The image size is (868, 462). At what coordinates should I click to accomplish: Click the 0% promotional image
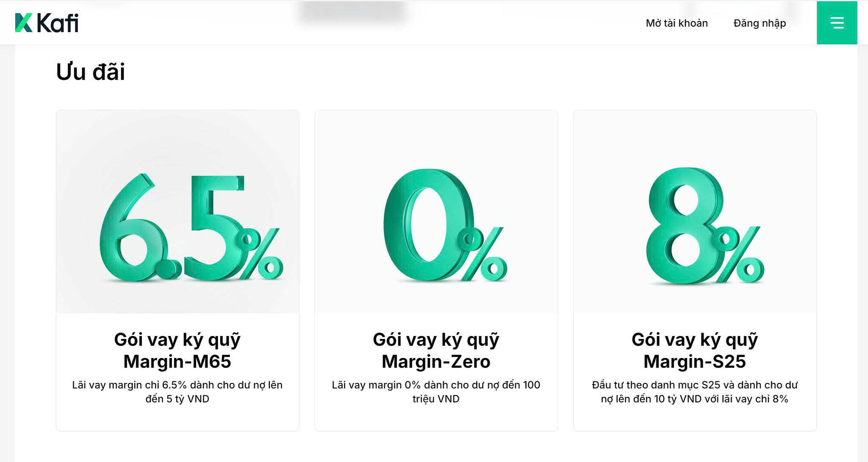(x=436, y=211)
